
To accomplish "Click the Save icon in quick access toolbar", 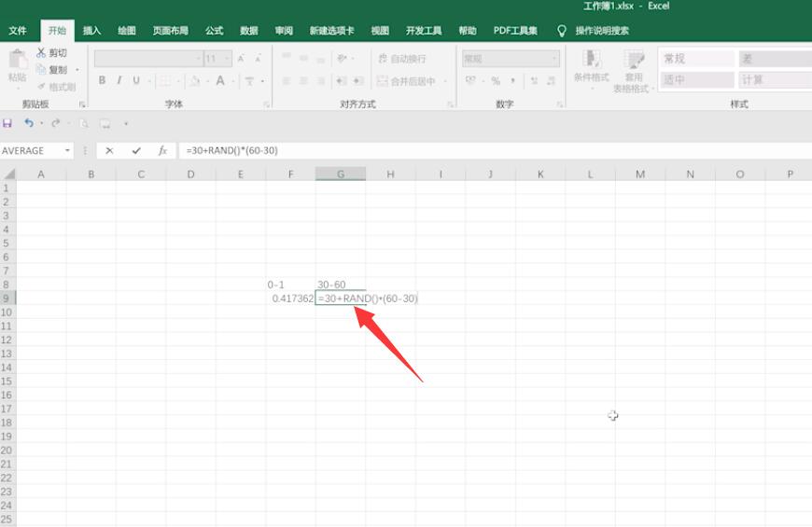I will (7, 123).
